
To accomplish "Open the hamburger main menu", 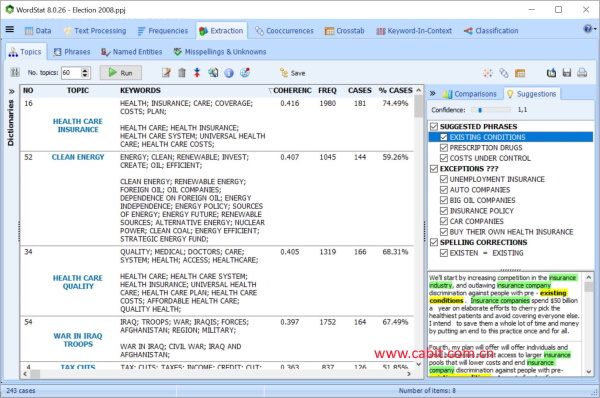I will click(x=10, y=29).
